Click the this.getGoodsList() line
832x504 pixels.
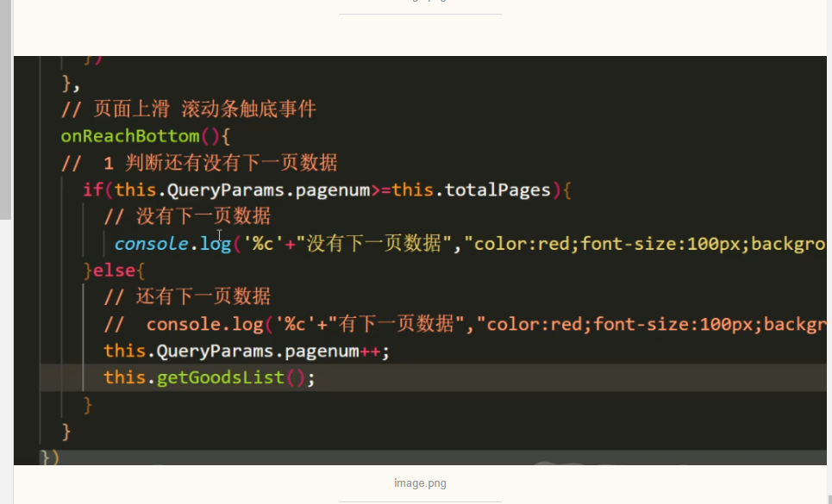click(209, 378)
